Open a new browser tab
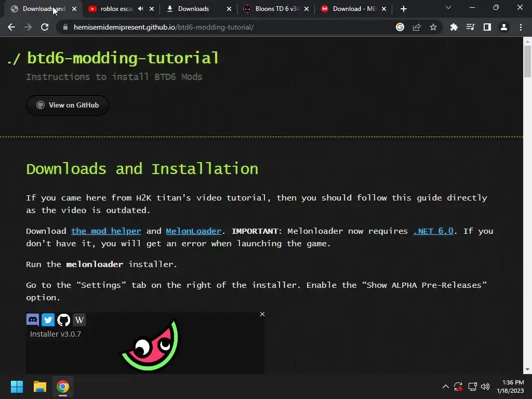The width and height of the screenshot is (532, 399). pyautogui.click(x=403, y=9)
